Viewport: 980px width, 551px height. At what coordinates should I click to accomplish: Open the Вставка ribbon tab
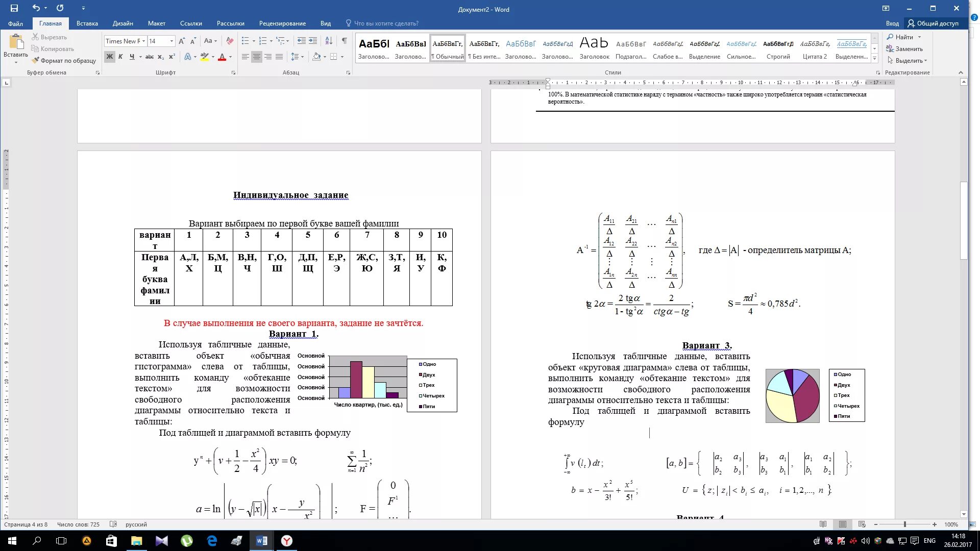click(x=87, y=23)
